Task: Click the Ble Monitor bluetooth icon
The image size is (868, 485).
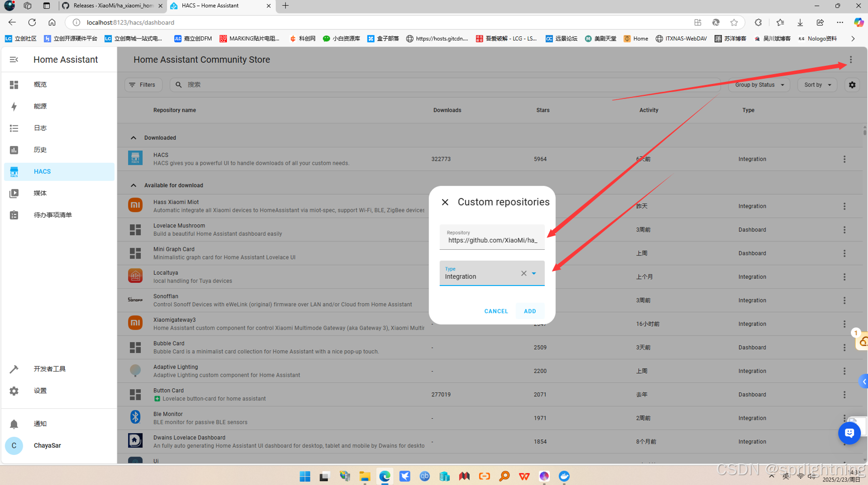Action: coord(135,417)
